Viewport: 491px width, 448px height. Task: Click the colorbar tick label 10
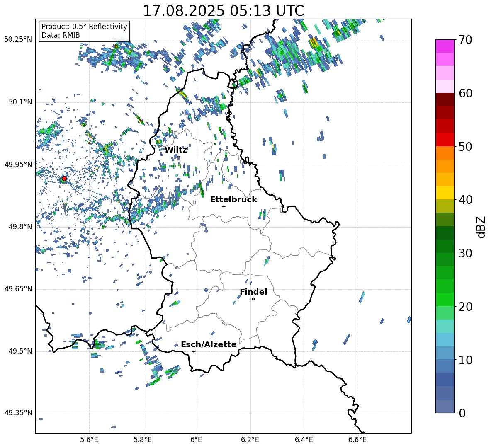point(466,360)
